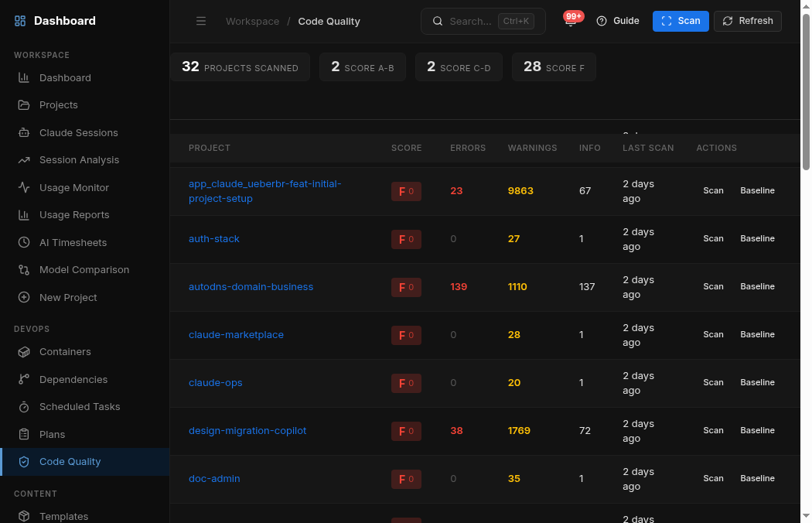
Task: Click the Containers cube icon
Action: (x=24, y=352)
